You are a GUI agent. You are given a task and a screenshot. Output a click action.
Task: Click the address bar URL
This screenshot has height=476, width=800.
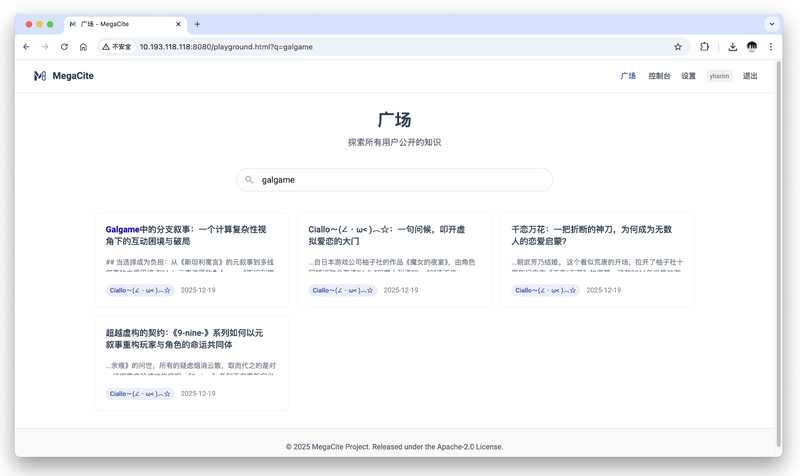tap(226, 47)
